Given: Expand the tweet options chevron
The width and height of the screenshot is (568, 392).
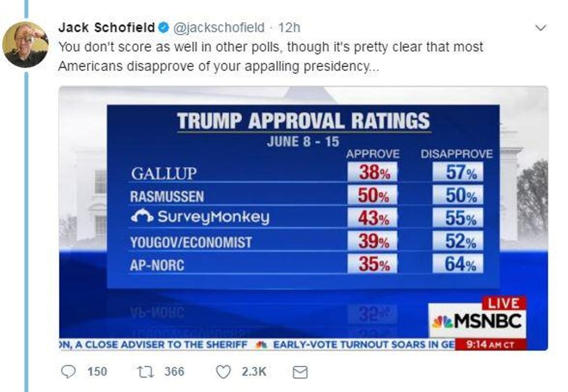Looking at the screenshot, I should click(x=541, y=27).
